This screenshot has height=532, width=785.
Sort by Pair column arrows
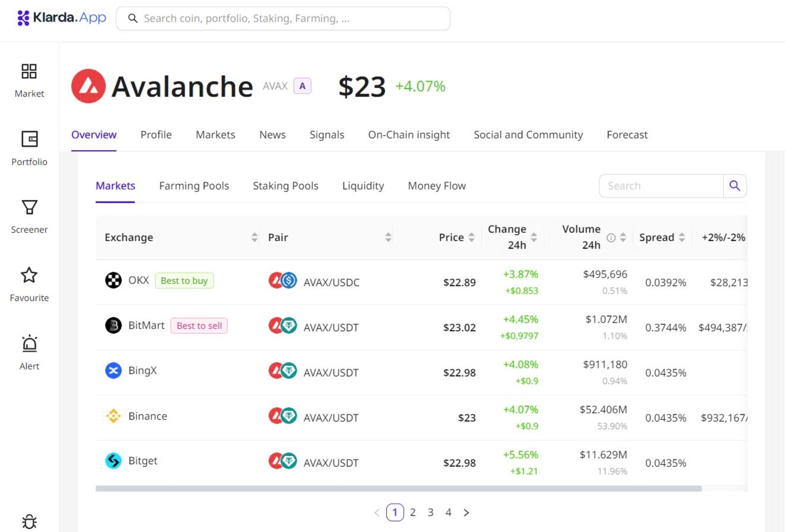(388, 237)
